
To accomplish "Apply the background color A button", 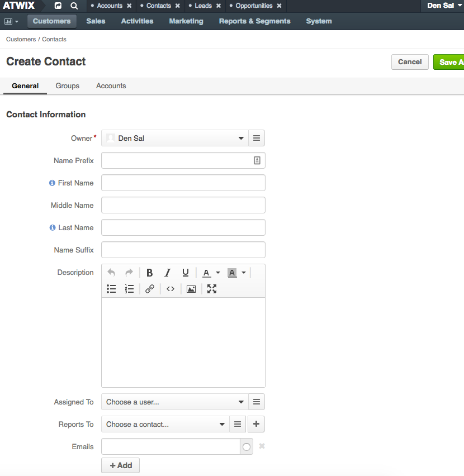I will [x=232, y=273].
